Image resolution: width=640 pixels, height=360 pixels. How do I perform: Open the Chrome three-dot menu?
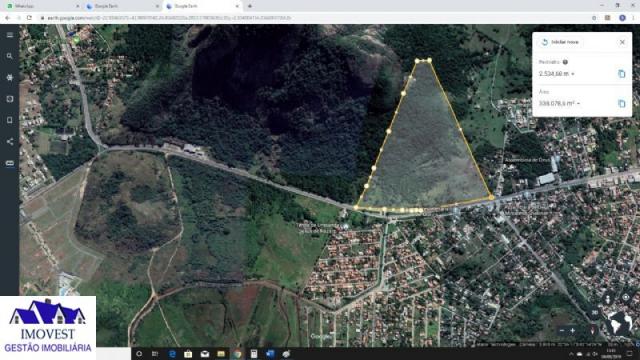click(633, 18)
